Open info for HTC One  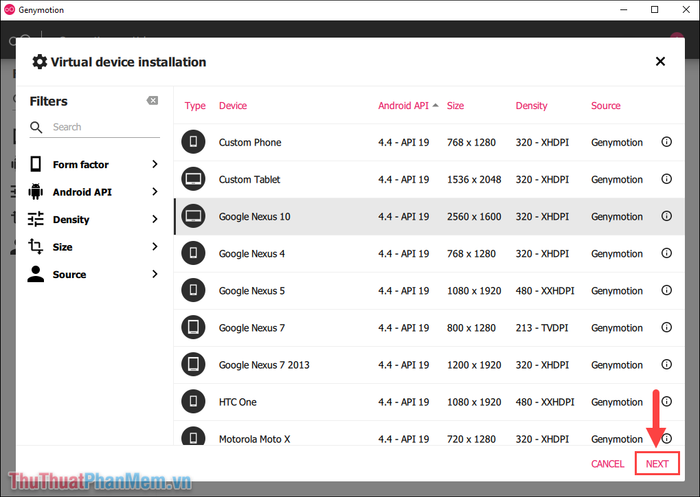click(x=666, y=401)
